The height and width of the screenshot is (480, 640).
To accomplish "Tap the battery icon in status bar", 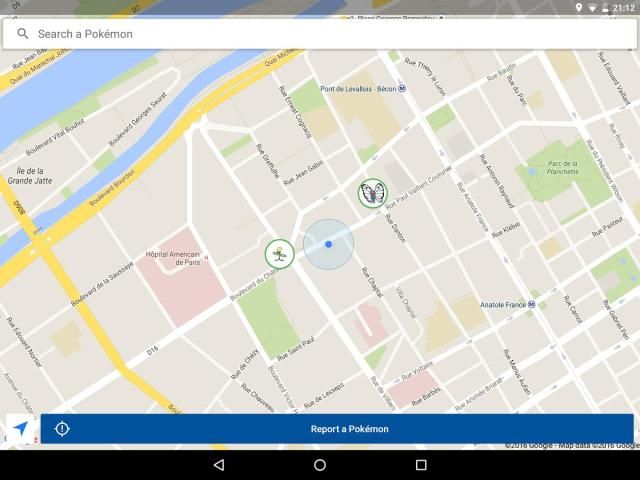I will point(606,7).
